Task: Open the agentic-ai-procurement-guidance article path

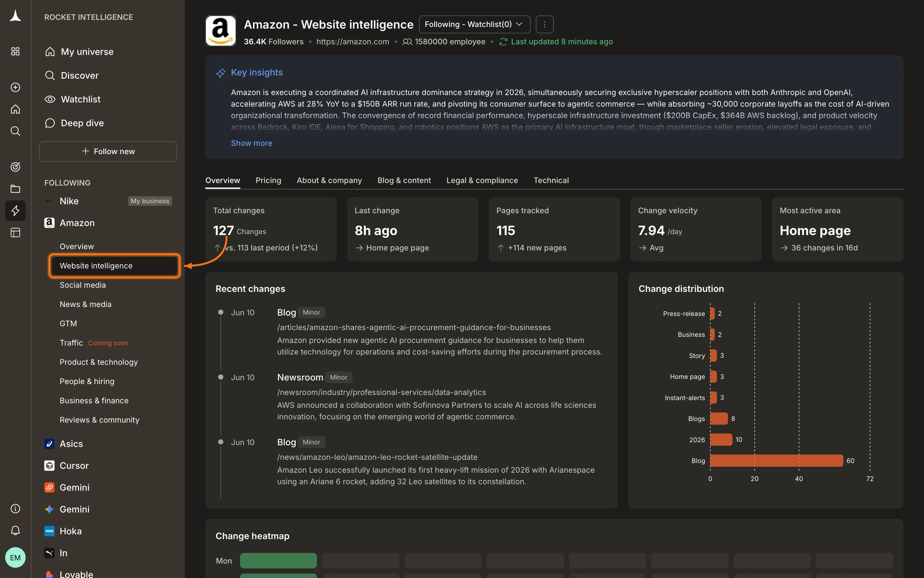Action: [x=414, y=328]
